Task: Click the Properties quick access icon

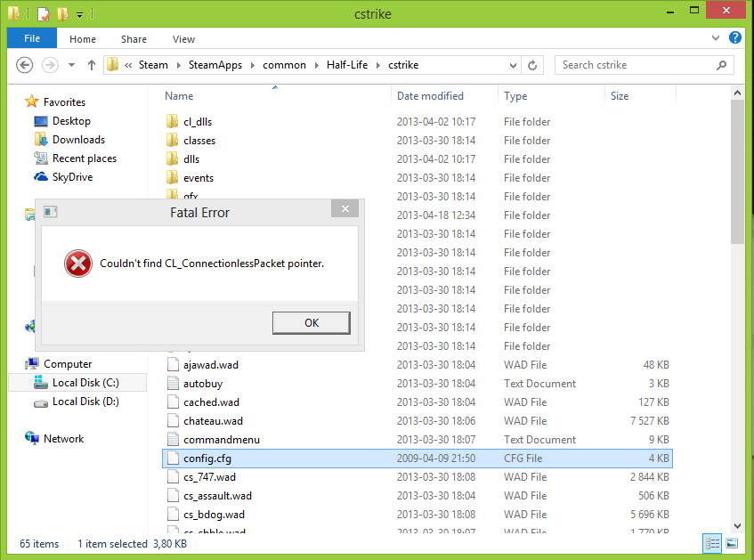Action: [x=44, y=14]
